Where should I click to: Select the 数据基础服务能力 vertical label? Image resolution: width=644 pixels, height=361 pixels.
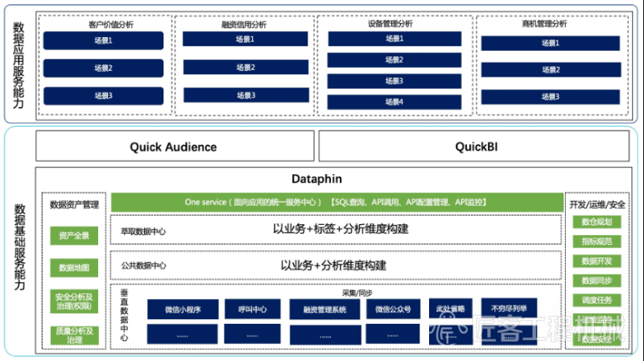19,247
